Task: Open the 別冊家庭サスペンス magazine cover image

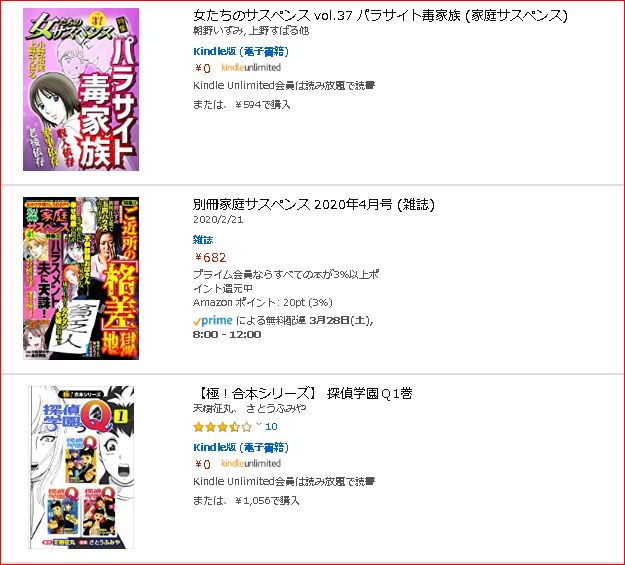Action: pos(81,278)
